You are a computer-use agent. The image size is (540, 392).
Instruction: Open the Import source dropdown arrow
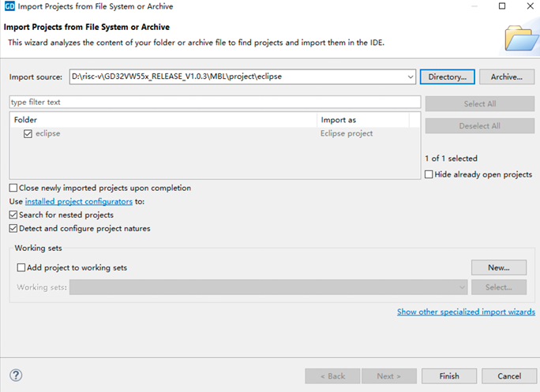click(411, 77)
